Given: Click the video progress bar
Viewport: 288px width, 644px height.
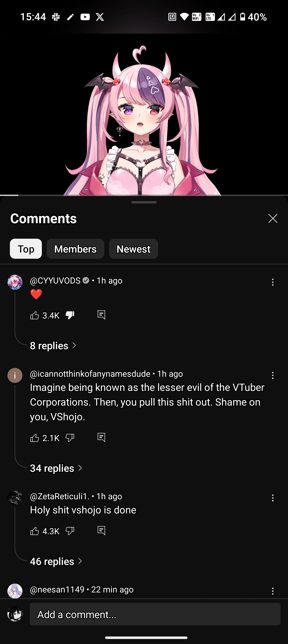Looking at the screenshot, I should (x=144, y=195).
